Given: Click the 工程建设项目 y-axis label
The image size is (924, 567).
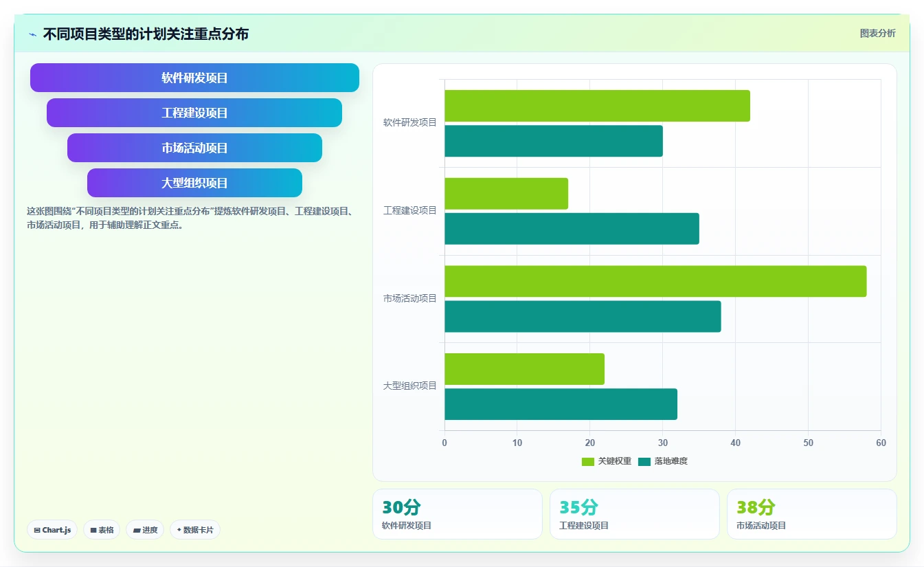Looking at the screenshot, I should [x=410, y=210].
